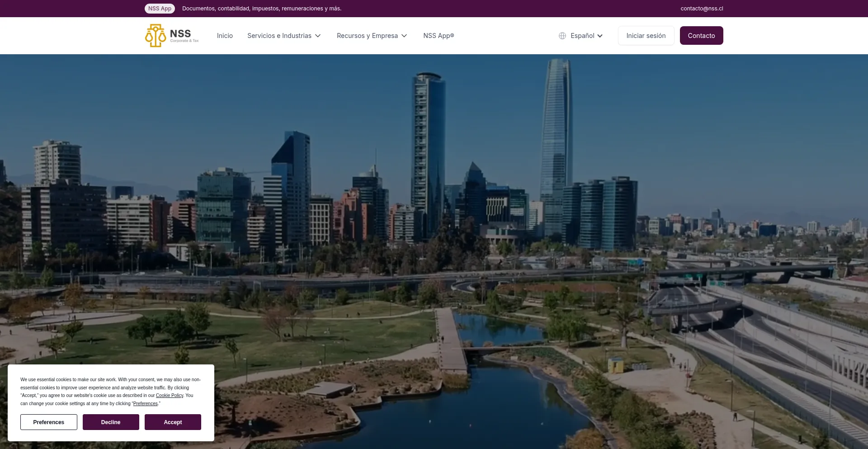868x449 pixels.
Task: Click the purple Contacto button
Action: (701, 36)
